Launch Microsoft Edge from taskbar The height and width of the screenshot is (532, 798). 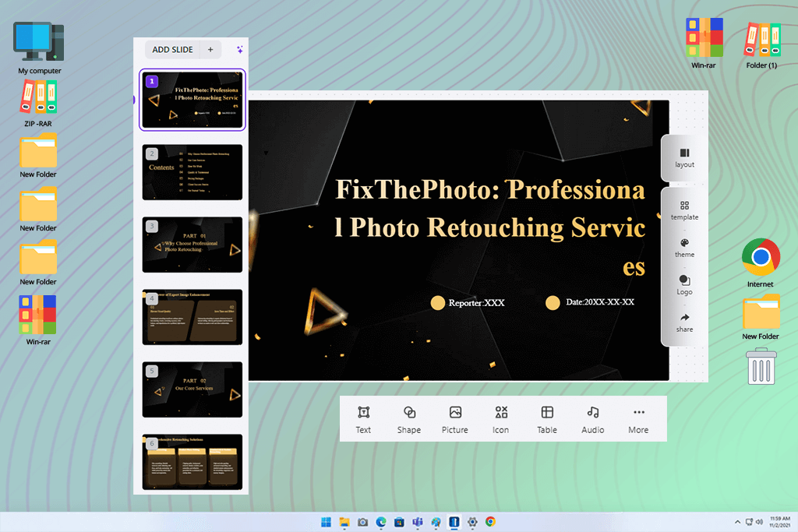click(381, 522)
